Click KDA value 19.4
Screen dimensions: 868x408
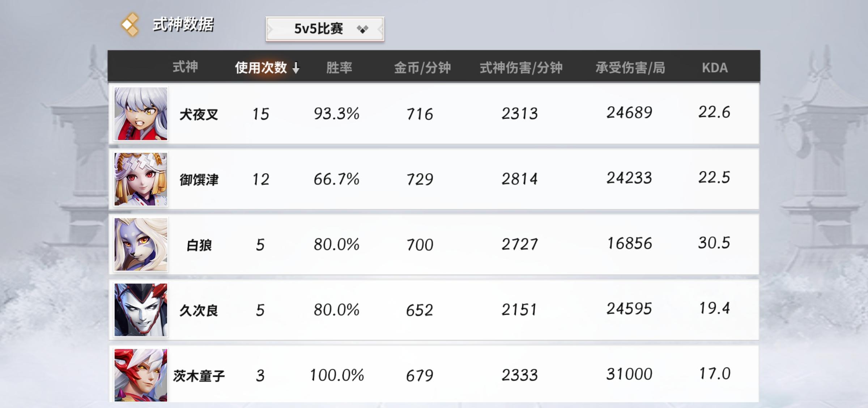(714, 308)
